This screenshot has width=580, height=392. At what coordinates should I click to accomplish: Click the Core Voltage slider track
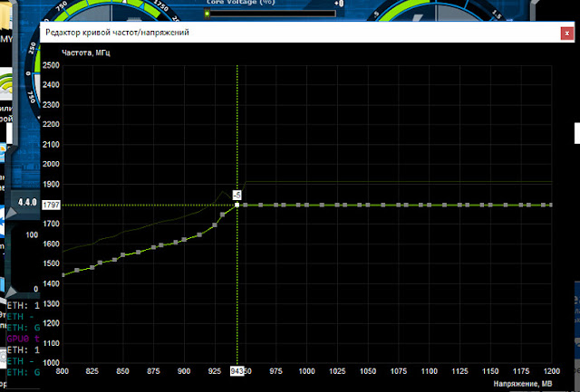[x=270, y=14]
